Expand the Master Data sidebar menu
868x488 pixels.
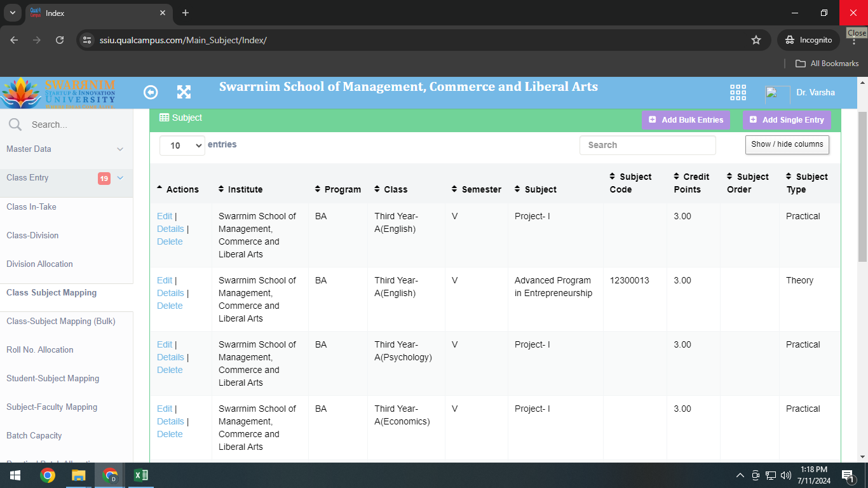(x=66, y=149)
